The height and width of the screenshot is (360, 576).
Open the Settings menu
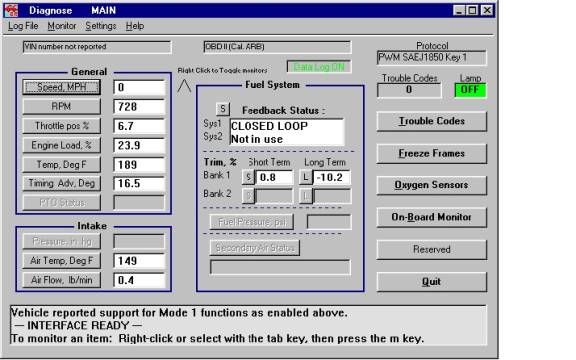point(101,26)
